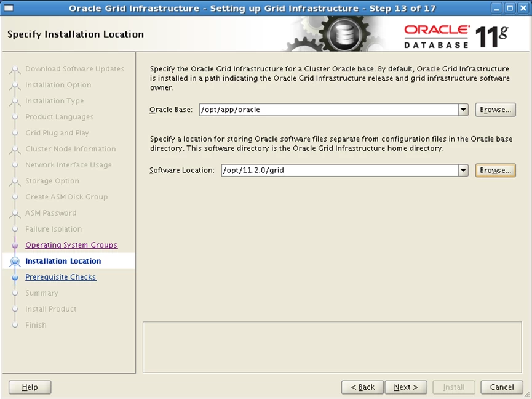Click the Grid Plug and Play step label
The height and width of the screenshot is (399, 532).
57,132
